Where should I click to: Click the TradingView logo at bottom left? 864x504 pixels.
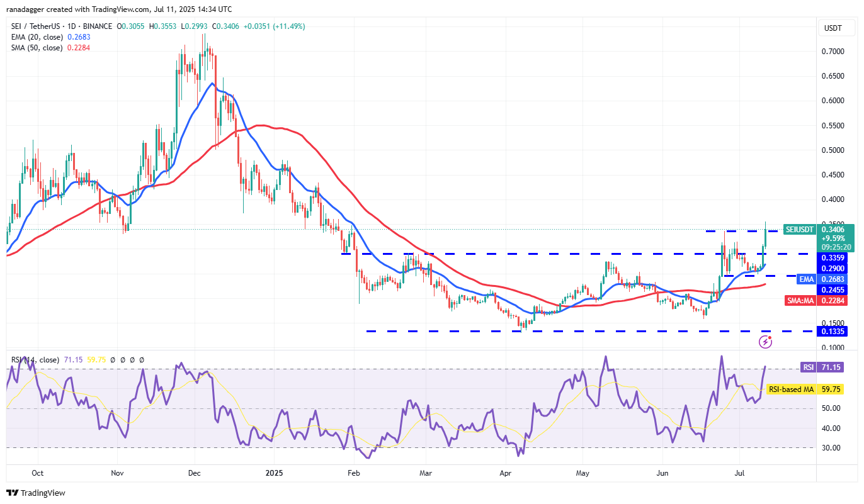(x=36, y=493)
